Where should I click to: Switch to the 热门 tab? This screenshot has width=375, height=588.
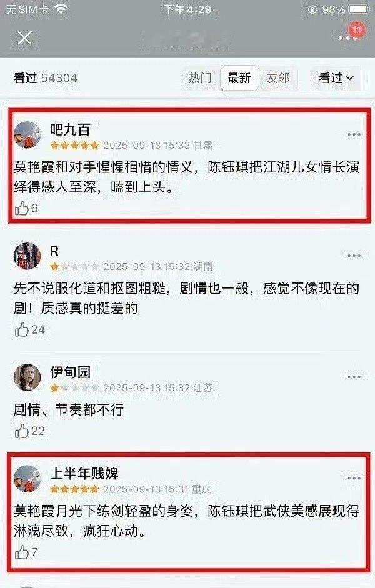200,78
